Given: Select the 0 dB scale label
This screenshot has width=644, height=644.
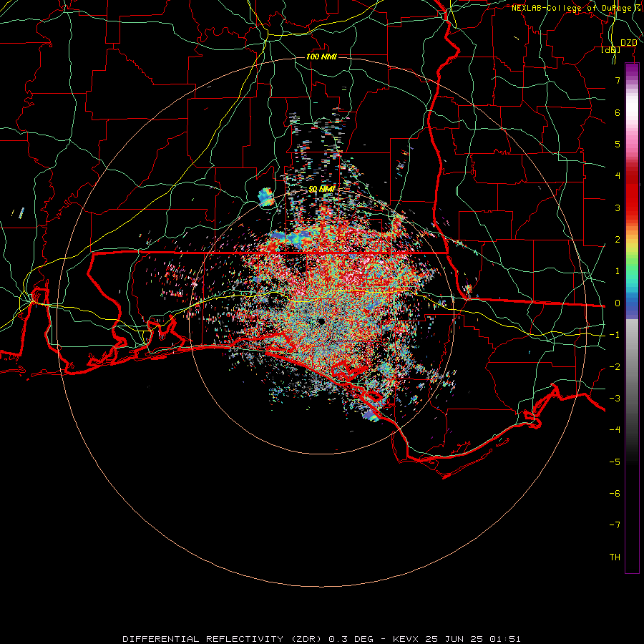Looking at the screenshot, I should [618, 303].
